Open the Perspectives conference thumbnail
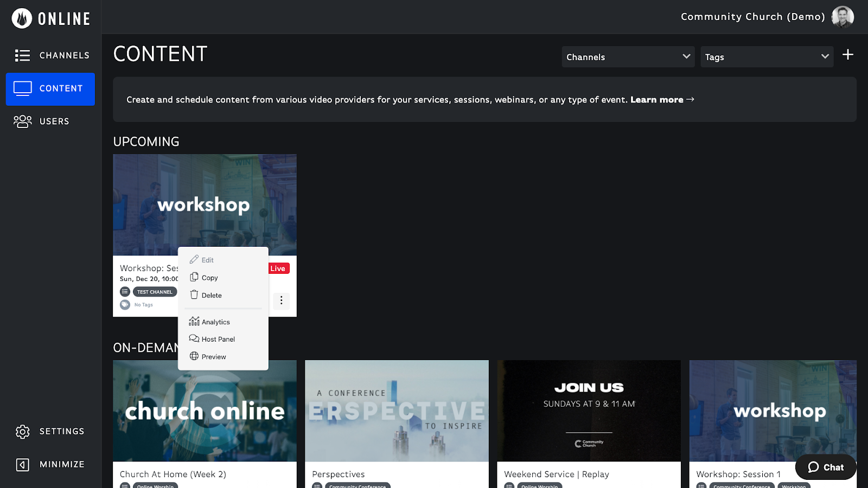The image size is (868, 488). tap(397, 411)
